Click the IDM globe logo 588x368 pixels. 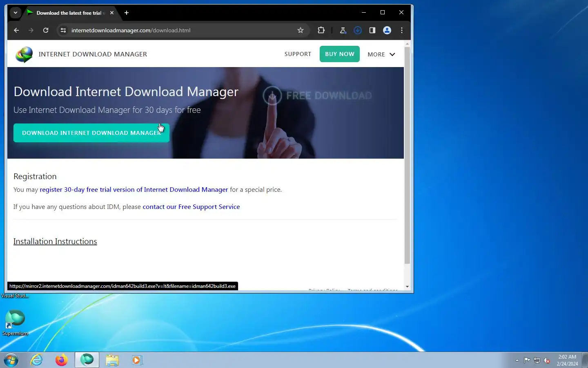24,54
